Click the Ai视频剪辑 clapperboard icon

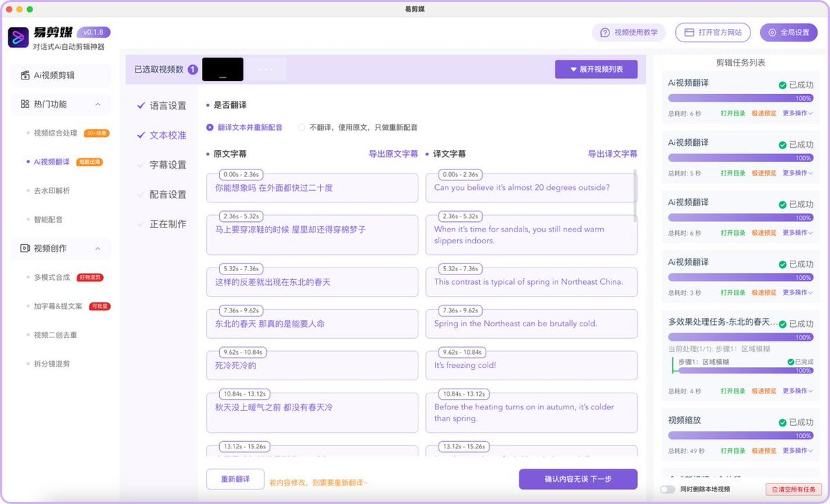(25, 75)
